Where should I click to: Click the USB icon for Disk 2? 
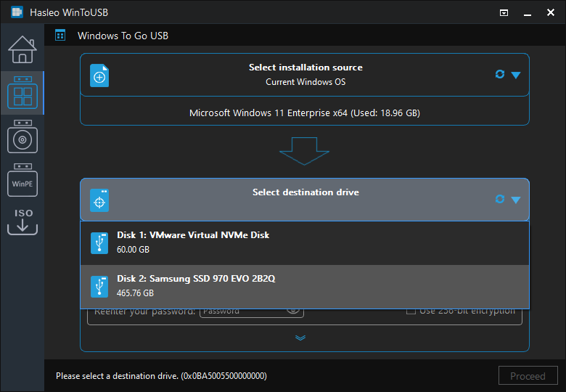point(99,287)
